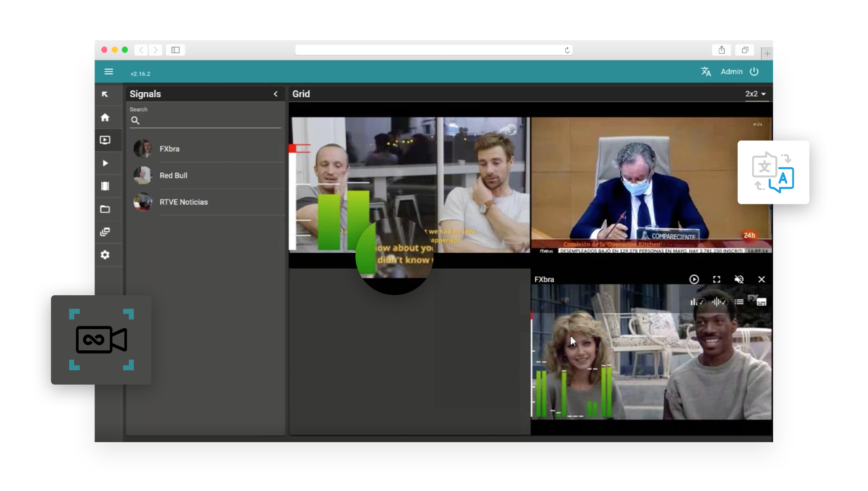The width and height of the screenshot is (868, 491).
Task: Open the folder section in sidebar
Action: 105,209
